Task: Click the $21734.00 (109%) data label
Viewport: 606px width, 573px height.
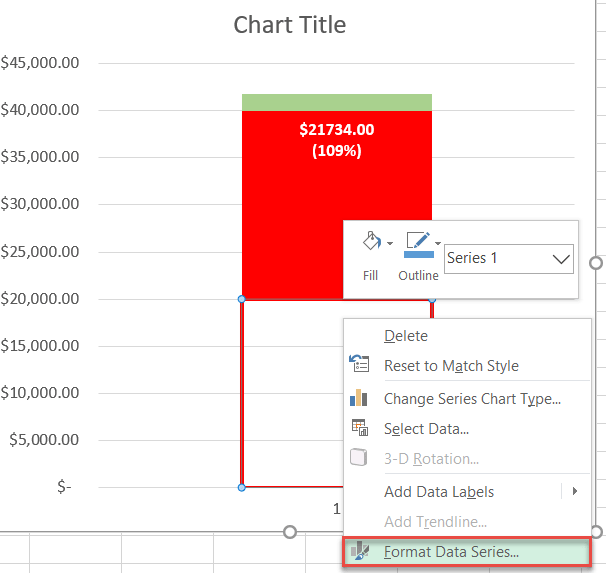Action: click(x=336, y=140)
